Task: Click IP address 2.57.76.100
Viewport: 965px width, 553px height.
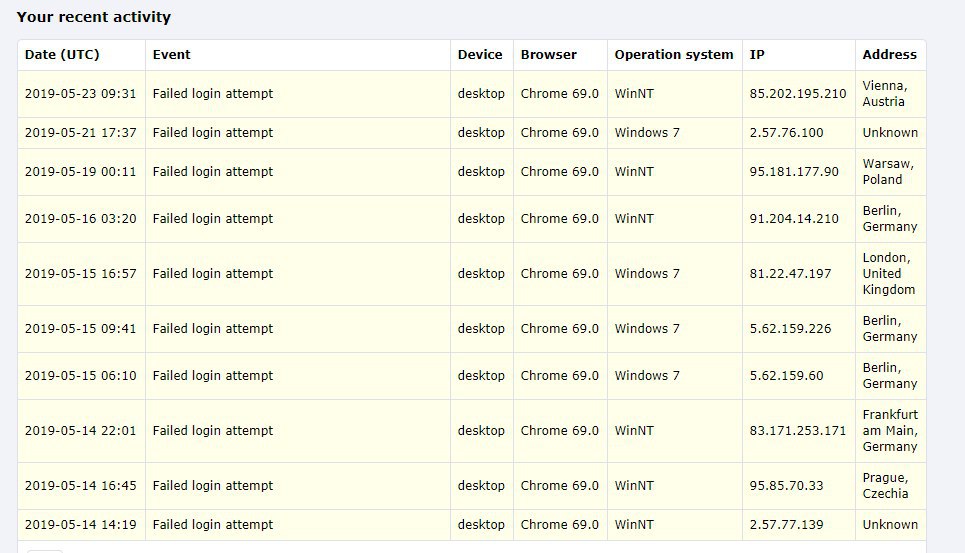Action: [x=787, y=133]
